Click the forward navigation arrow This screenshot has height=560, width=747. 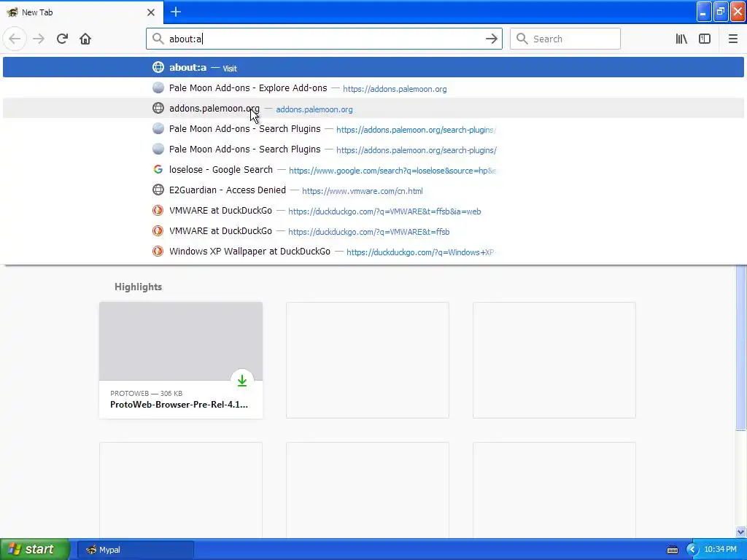point(39,39)
